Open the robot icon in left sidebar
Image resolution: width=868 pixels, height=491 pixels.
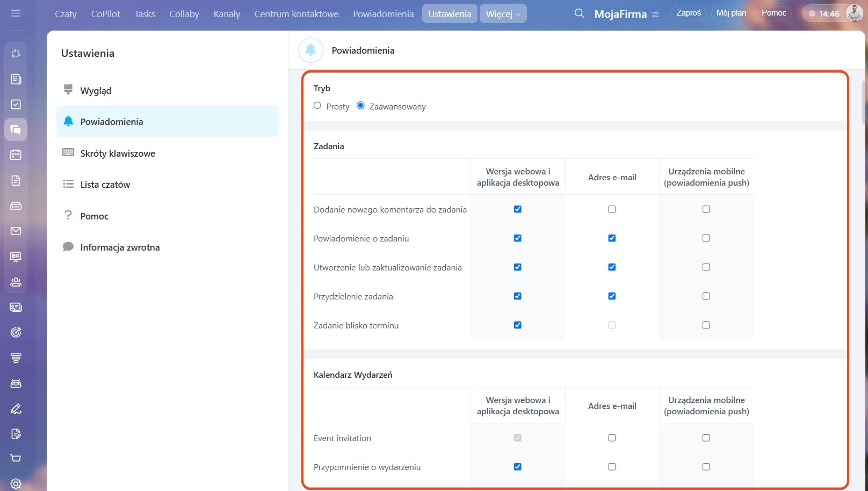16,383
